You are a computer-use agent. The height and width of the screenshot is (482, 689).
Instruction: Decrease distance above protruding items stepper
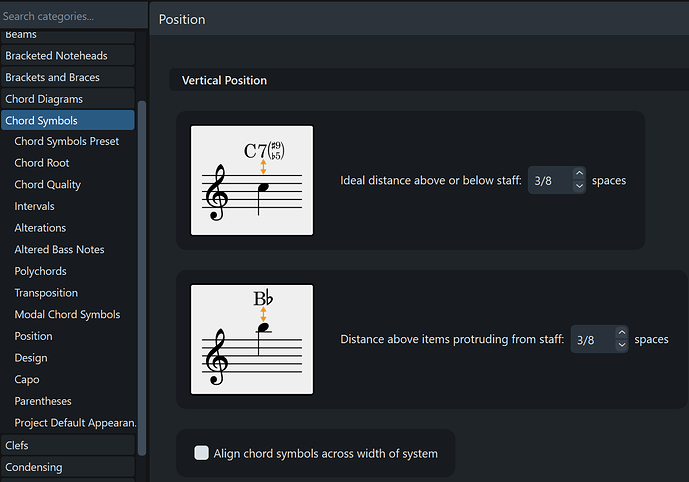pyautogui.click(x=622, y=345)
